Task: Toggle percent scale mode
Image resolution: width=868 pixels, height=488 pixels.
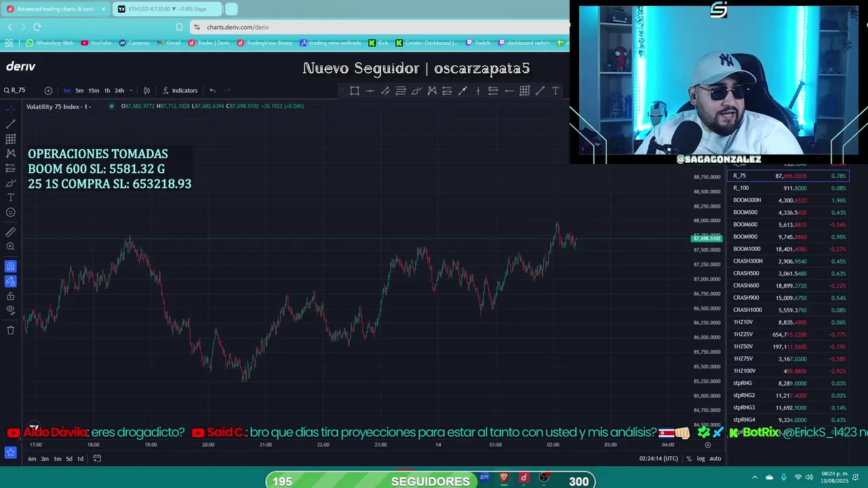Action: tap(689, 459)
